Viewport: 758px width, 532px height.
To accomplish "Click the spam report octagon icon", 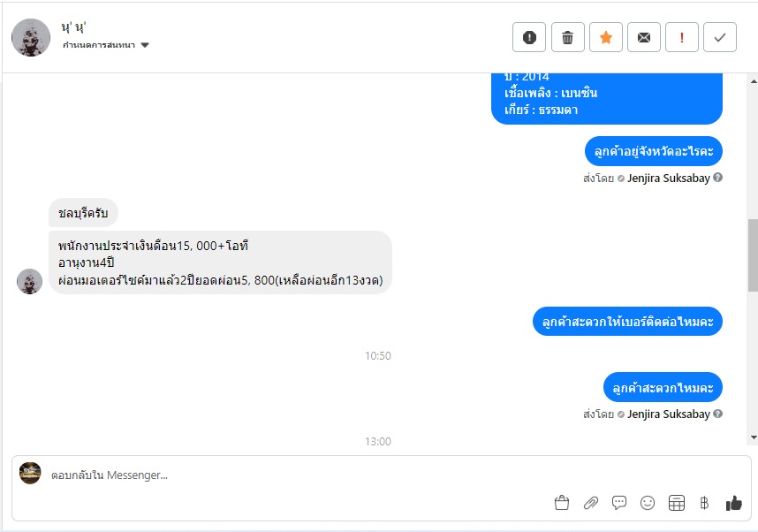I will click(529, 37).
